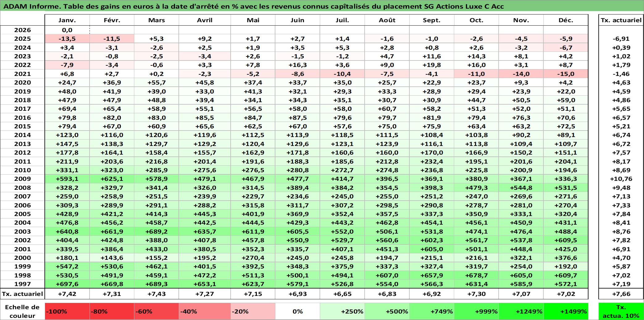Click the -60% color scale swatch

[x=157, y=311]
